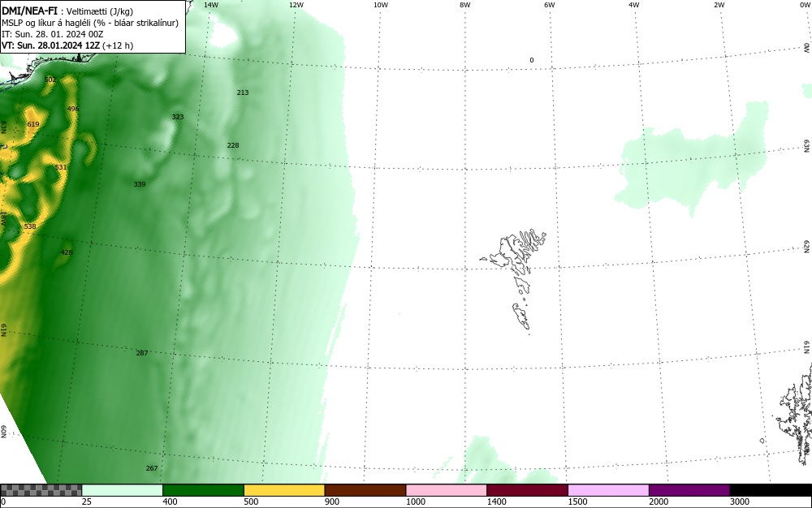Click the 619 value label on map
Viewport: 812px width, 508px height.
click(x=33, y=124)
